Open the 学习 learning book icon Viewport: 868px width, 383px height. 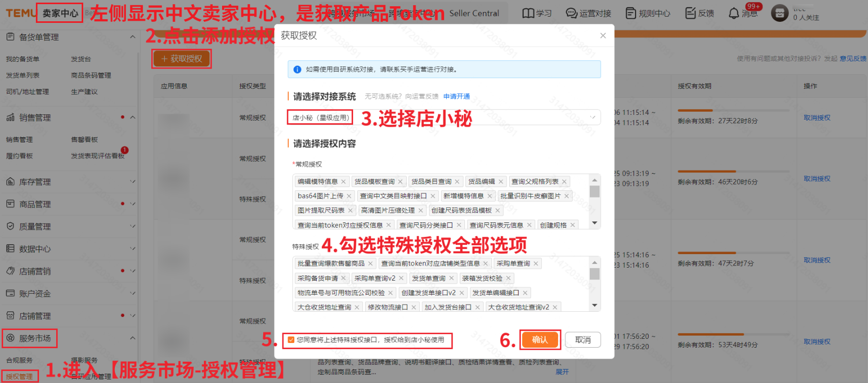click(x=528, y=13)
